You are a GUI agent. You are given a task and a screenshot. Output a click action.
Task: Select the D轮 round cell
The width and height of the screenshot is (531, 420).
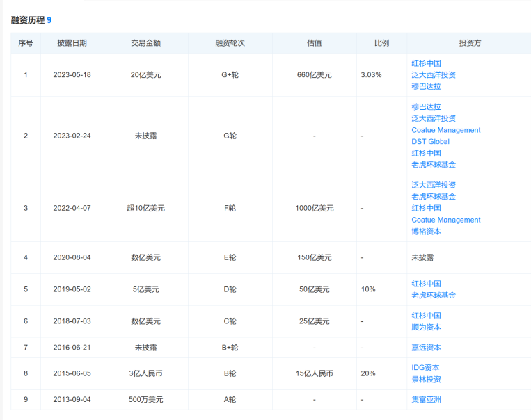[x=230, y=289]
